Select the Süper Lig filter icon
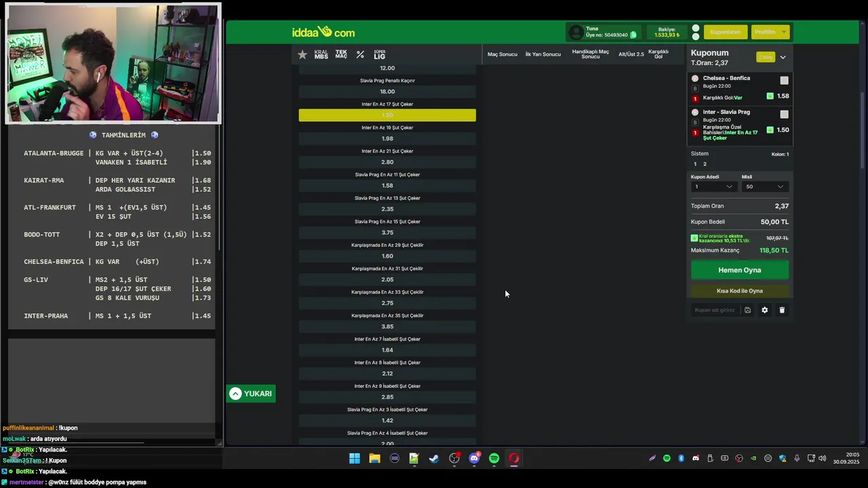The height and width of the screenshot is (488, 868). tap(380, 54)
